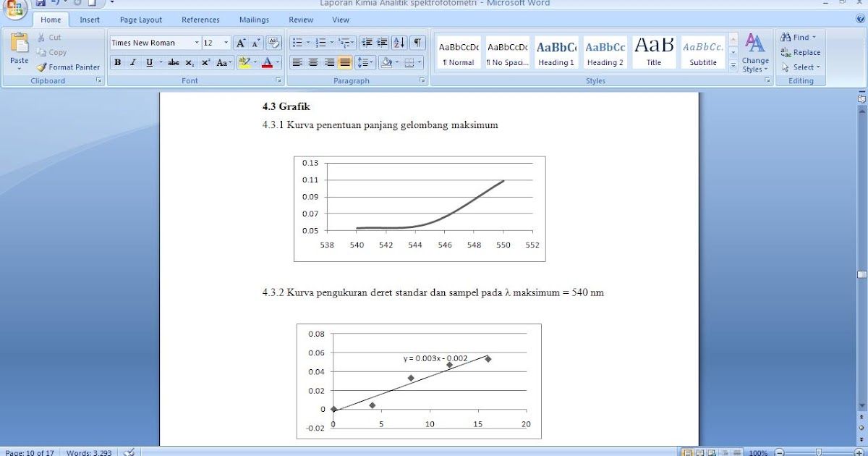Viewport: 868px width, 456px height.
Task: Click the zoom out minus button
Action: point(778,452)
